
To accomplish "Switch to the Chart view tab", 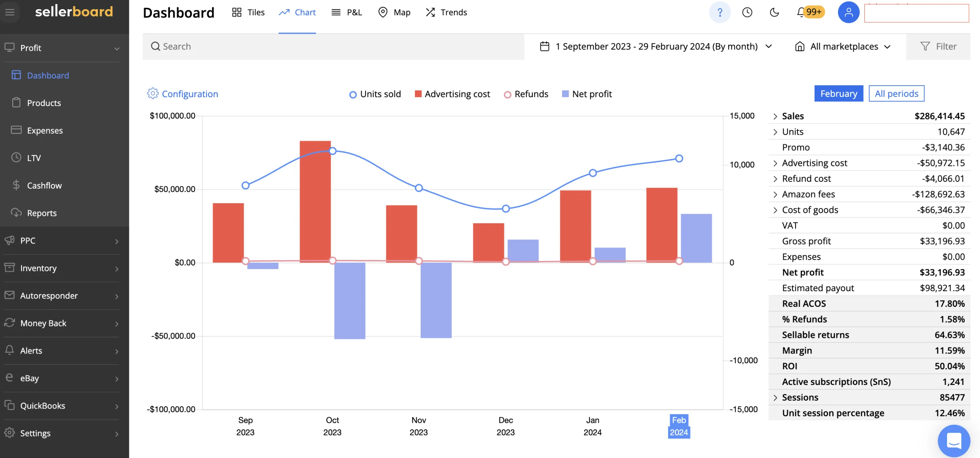I will click(297, 12).
